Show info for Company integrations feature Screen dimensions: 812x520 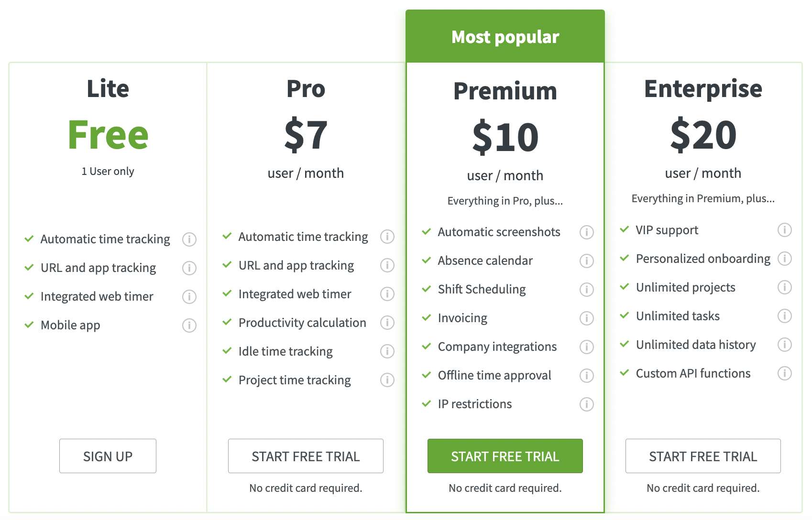(x=587, y=347)
